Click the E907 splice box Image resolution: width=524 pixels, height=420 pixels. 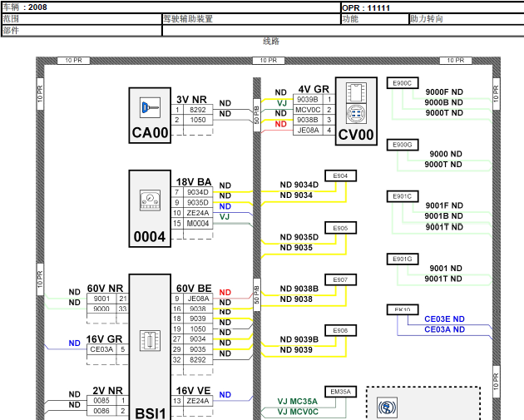pyautogui.click(x=339, y=279)
